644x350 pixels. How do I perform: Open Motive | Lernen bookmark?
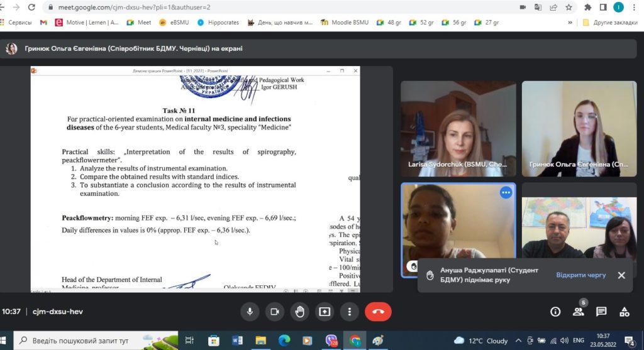pyautogui.click(x=87, y=23)
